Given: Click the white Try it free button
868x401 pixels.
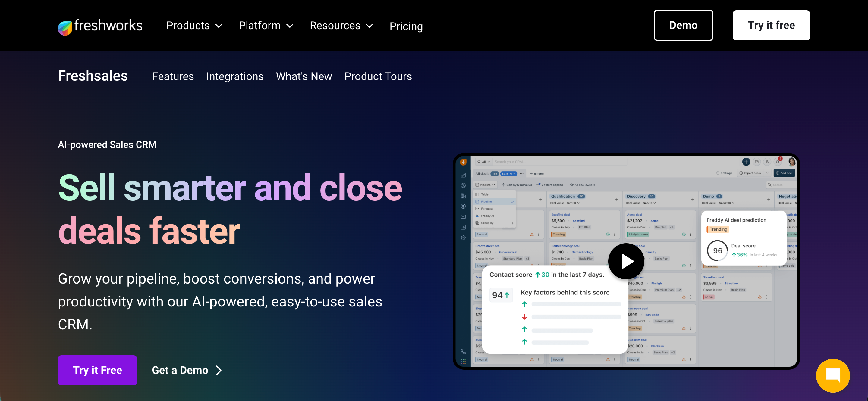Looking at the screenshot, I should pyautogui.click(x=771, y=25).
